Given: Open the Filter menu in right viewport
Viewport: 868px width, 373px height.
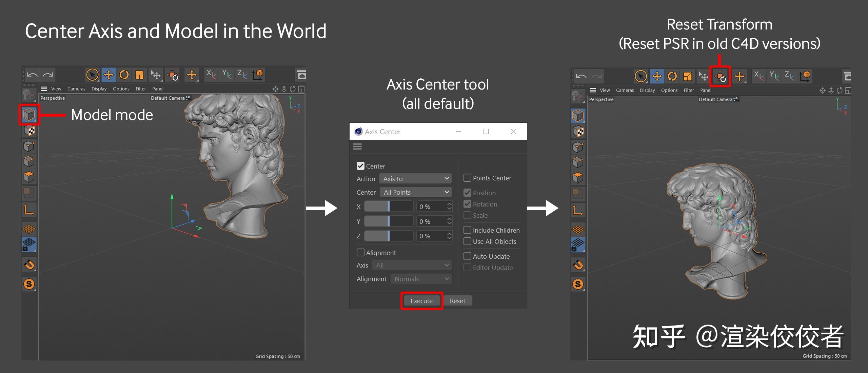Looking at the screenshot, I should click(688, 90).
